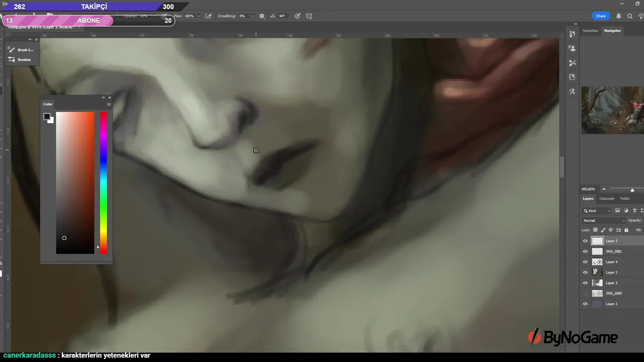
Task: Hide Layer 5 visibility eye
Action: [x=585, y=241]
